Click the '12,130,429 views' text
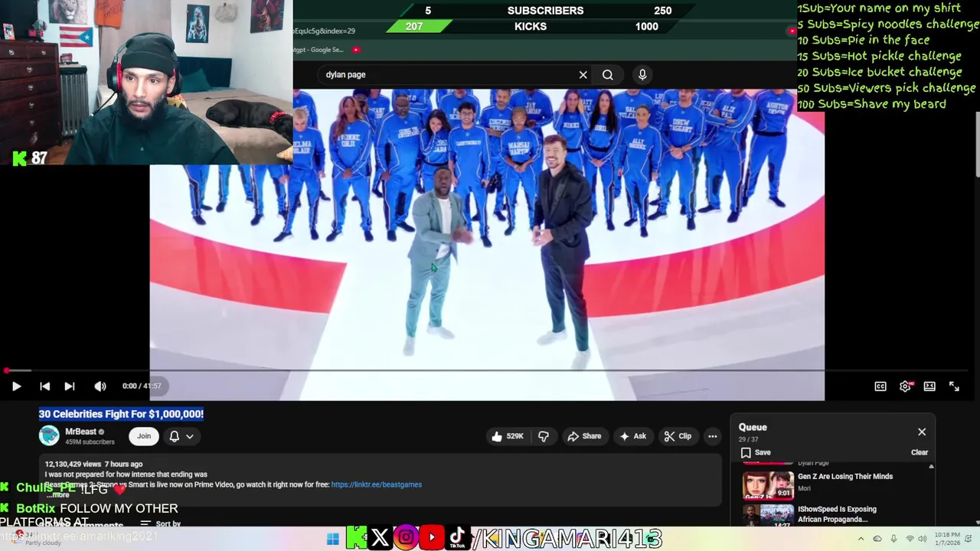 click(x=73, y=464)
